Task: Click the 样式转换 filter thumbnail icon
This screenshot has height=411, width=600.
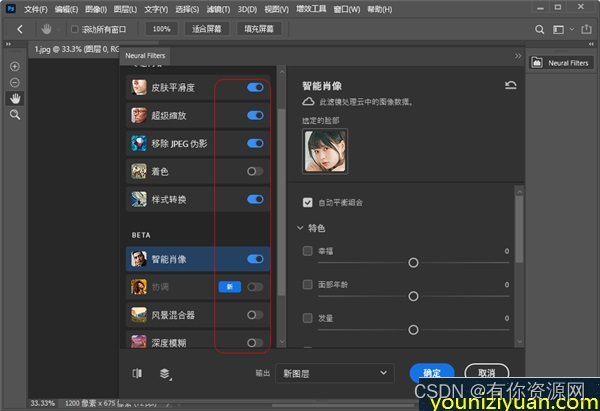Action: point(139,199)
